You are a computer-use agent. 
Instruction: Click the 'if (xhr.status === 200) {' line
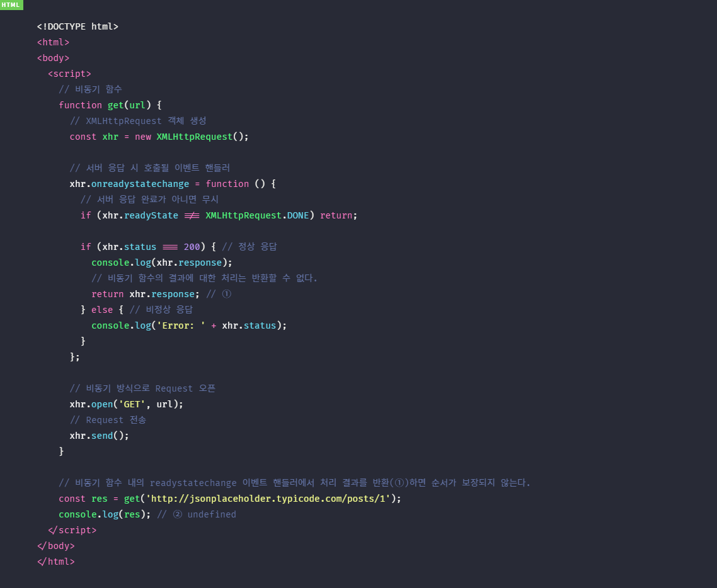pos(149,247)
